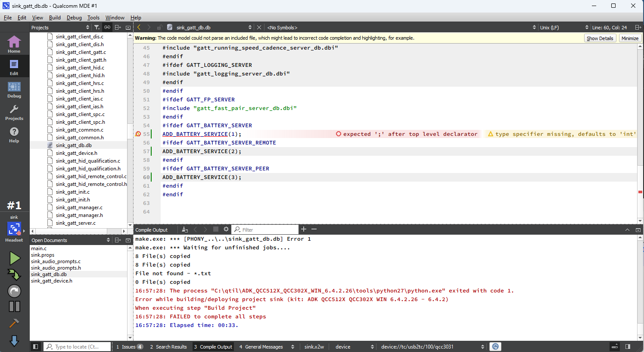
Task: Close the sink_gatt_db.db document X
Action: (x=259, y=27)
